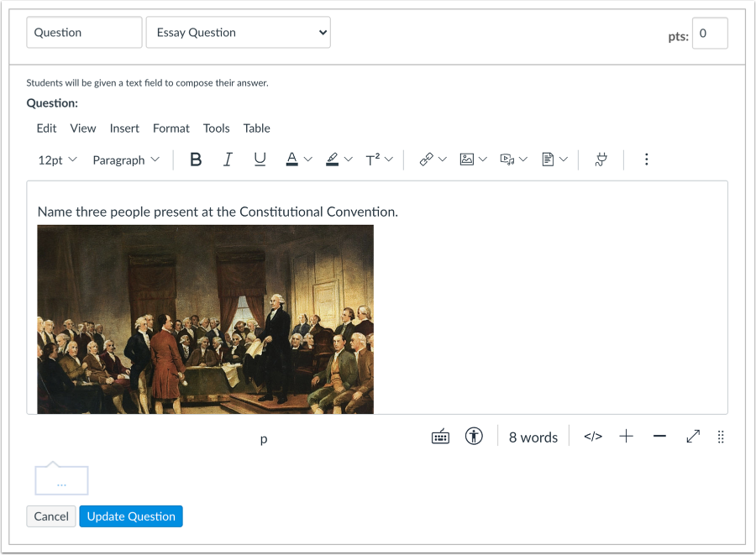Open the LTI tools plug icon
The image size is (756, 555).
click(x=601, y=159)
